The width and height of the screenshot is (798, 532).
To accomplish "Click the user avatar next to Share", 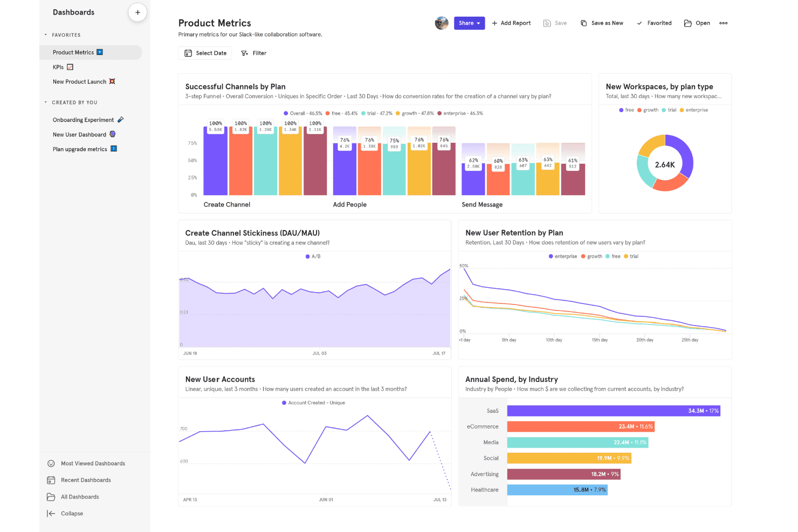I will (x=442, y=23).
